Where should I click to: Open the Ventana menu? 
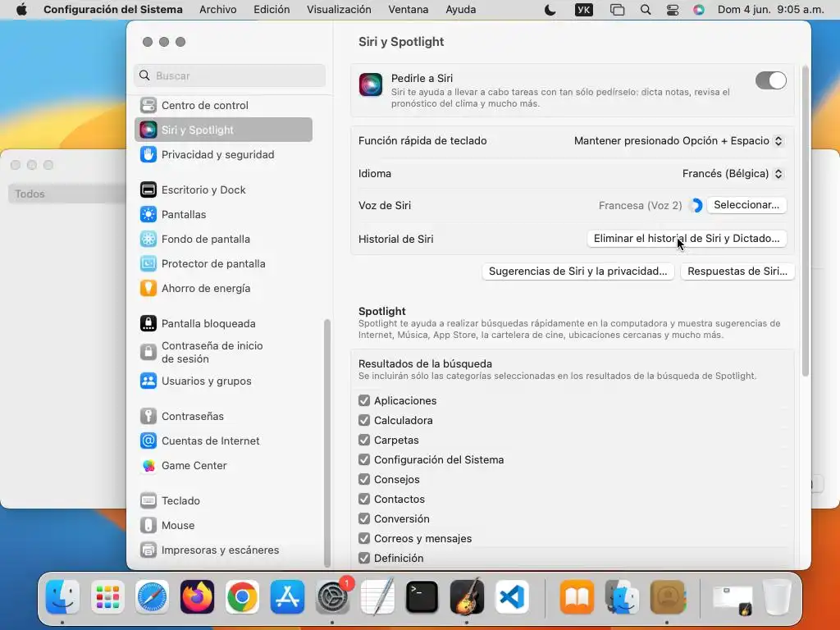point(409,10)
